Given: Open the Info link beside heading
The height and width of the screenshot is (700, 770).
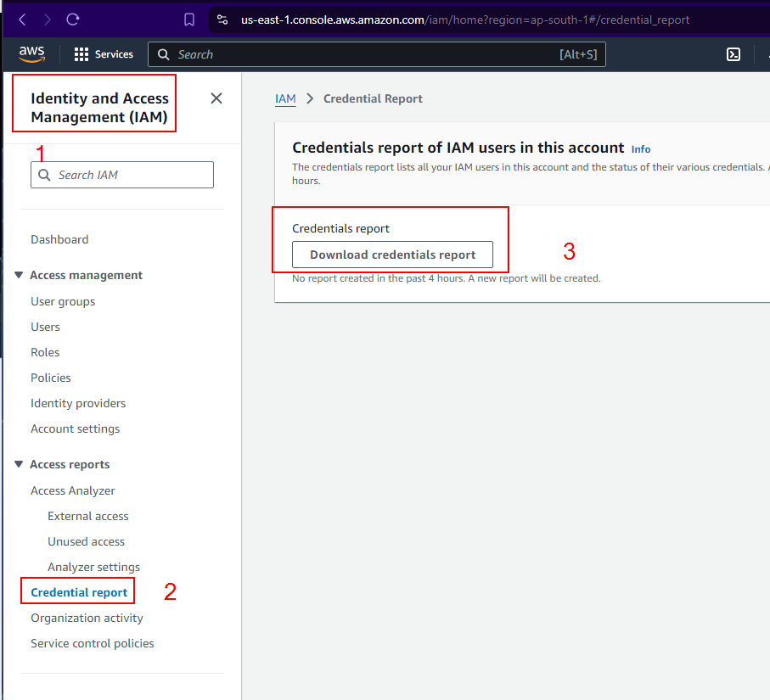Looking at the screenshot, I should [641, 149].
